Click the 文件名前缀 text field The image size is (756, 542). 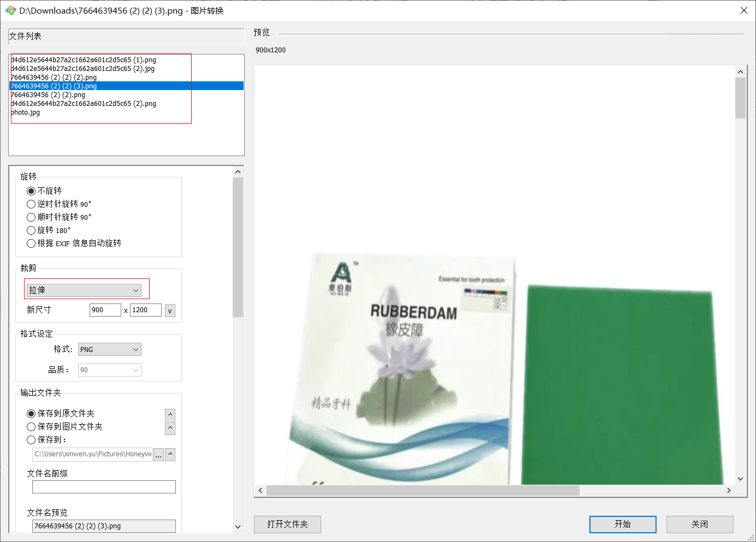(104, 487)
